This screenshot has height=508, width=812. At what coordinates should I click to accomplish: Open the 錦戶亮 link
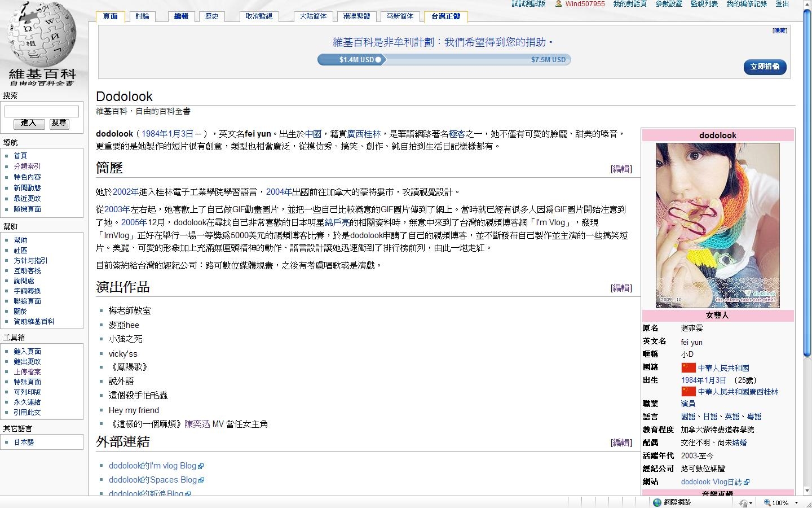(337, 222)
